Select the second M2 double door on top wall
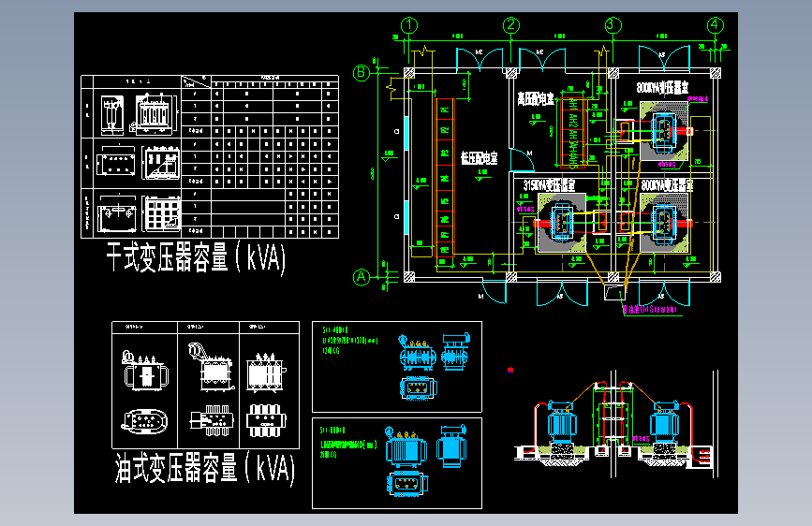The image size is (812, 526). [x=541, y=59]
